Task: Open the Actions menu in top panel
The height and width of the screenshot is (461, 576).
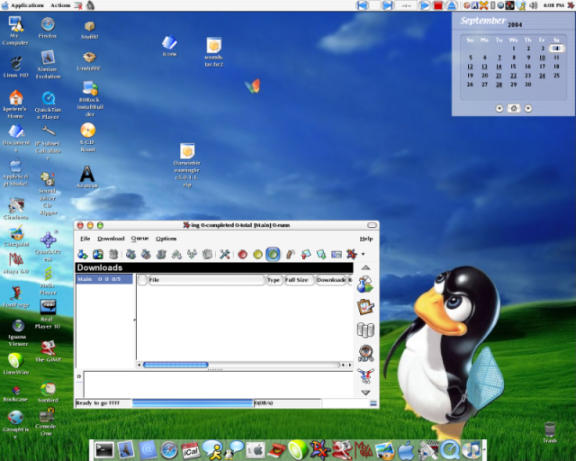Action: pos(60,5)
